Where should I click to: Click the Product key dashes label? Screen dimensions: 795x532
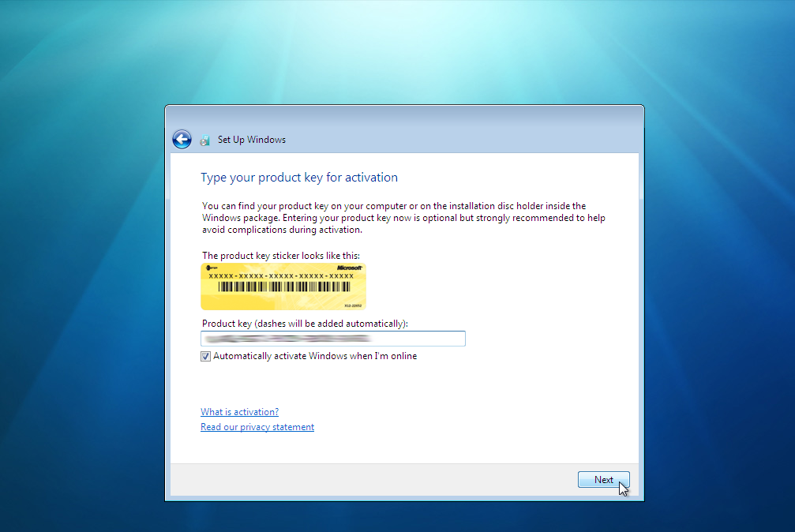click(305, 324)
